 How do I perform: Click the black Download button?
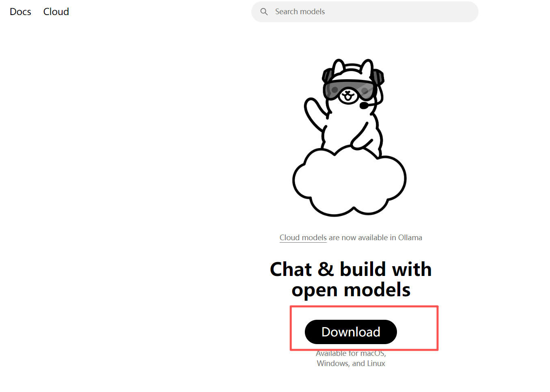pos(351,332)
